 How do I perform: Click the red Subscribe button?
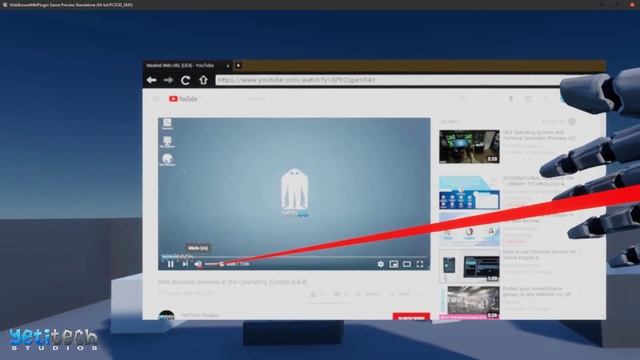[411, 317]
